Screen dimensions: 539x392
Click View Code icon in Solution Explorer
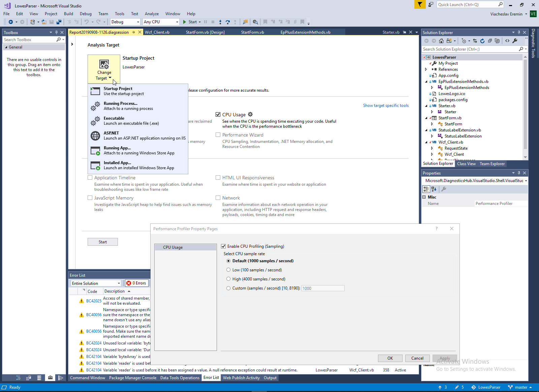click(507, 41)
